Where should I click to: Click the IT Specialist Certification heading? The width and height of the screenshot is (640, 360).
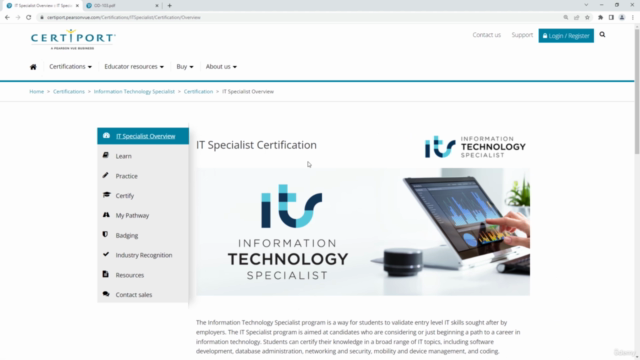tap(256, 145)
